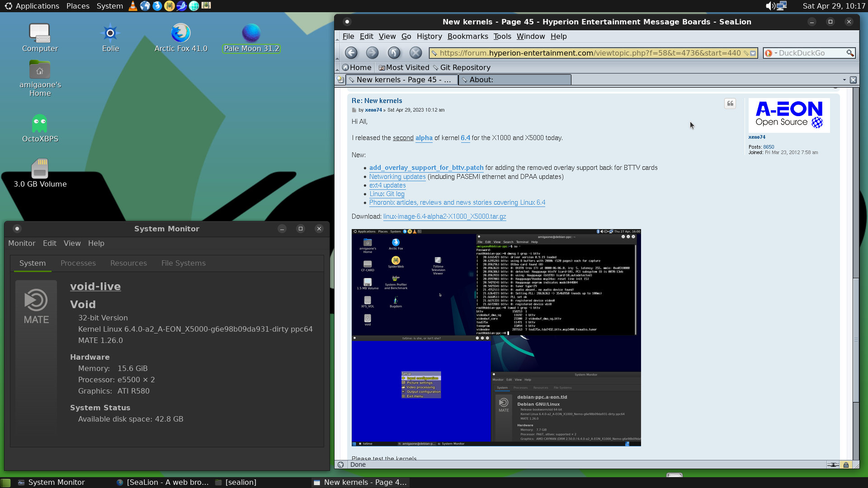
Task: Click the network connection tray icon
Action: pyautogui.click(x=782, y=6)
